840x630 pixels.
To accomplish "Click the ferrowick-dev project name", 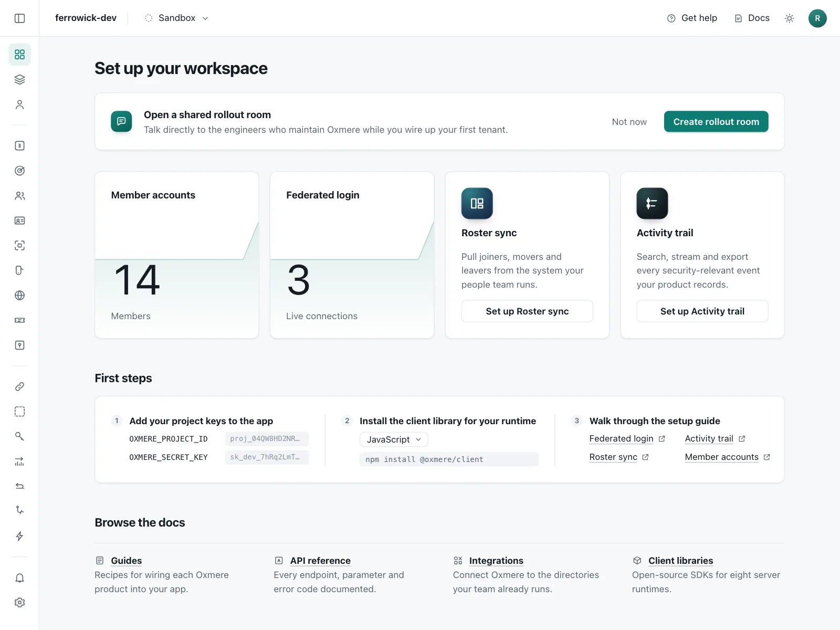I will coord(86,18).
